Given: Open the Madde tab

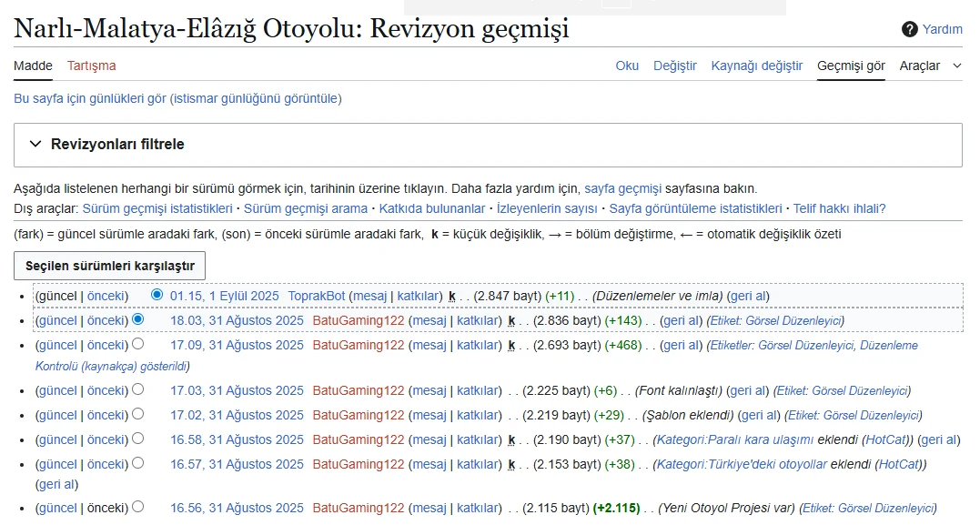Looking at the screenshot, I should (33, 66).
